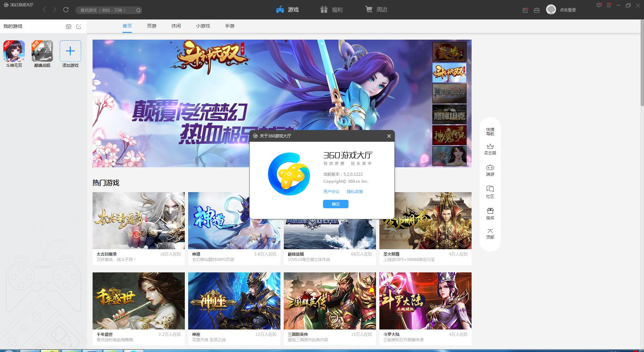
Task: Open the 隐私政策 link
Action: (x=355, y=192)
